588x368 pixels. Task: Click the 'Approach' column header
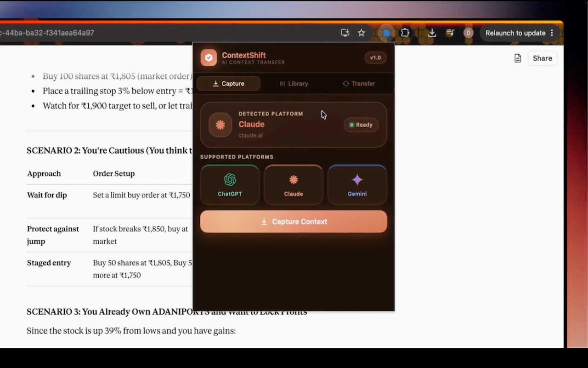44,174
